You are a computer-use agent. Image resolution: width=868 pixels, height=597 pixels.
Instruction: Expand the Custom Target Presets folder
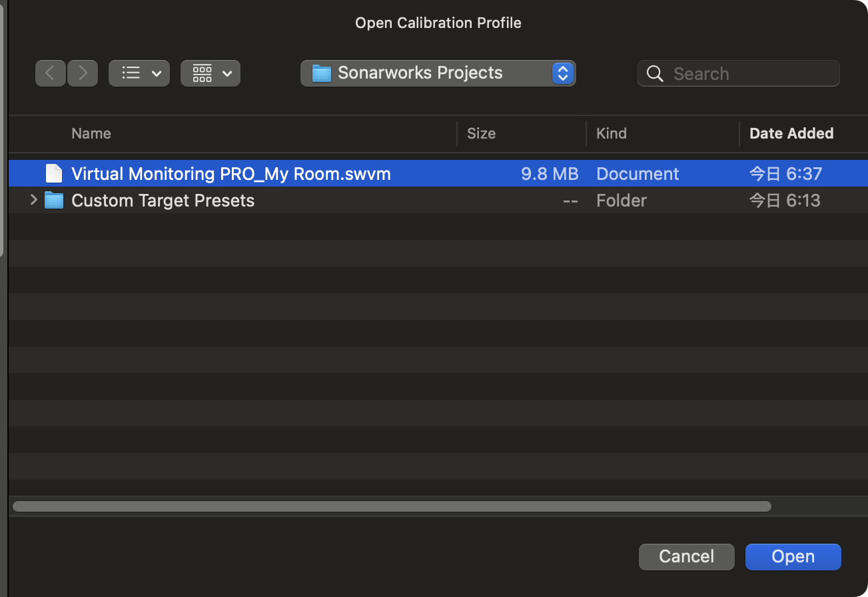tap(33, 200)
